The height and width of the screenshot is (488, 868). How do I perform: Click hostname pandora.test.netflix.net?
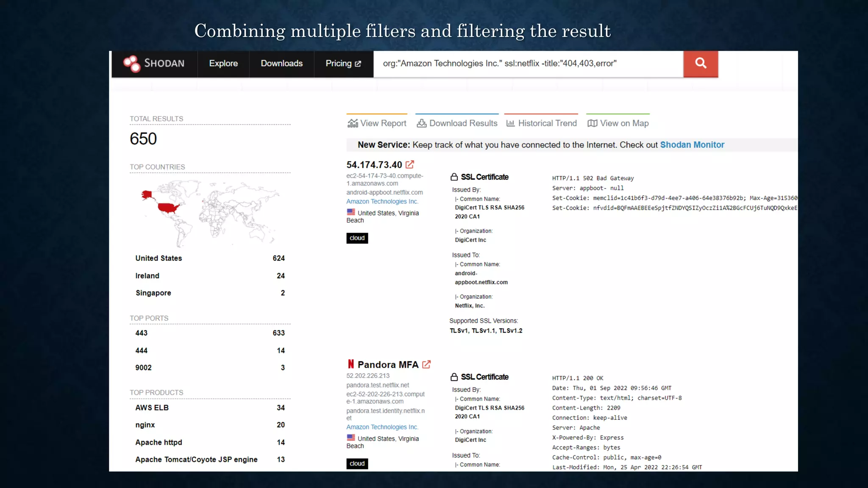(378, 385)
